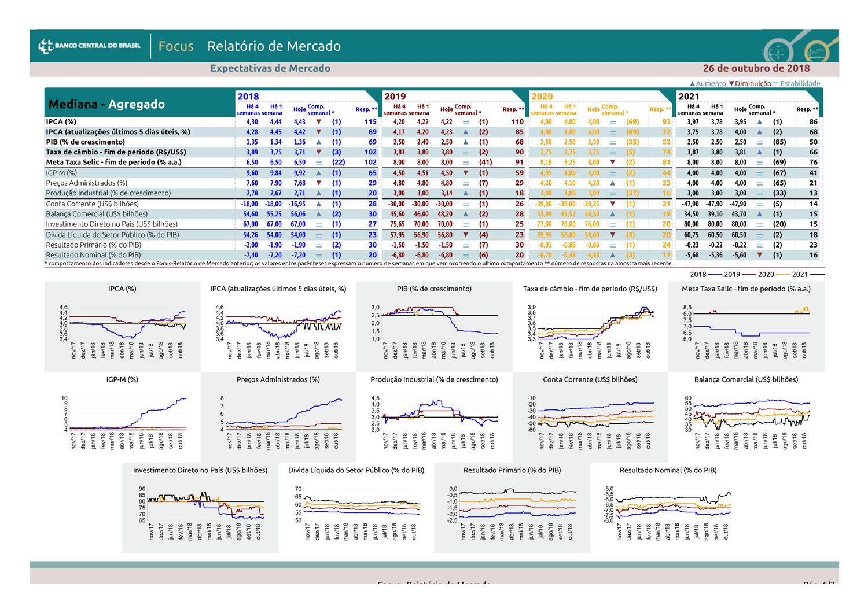Select the 2018 decrease arrow in the IPCA (%) row

point(318,122)
